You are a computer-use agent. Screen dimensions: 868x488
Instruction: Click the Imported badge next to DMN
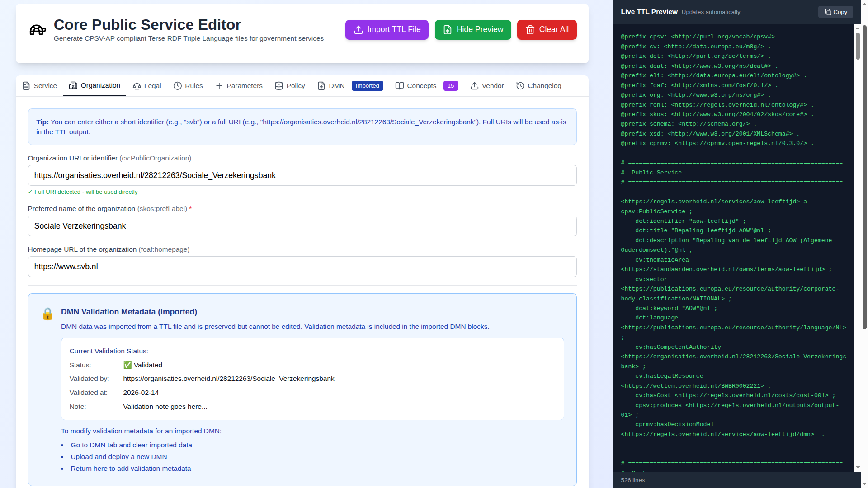pyautogui.click(x=367, y=85)
